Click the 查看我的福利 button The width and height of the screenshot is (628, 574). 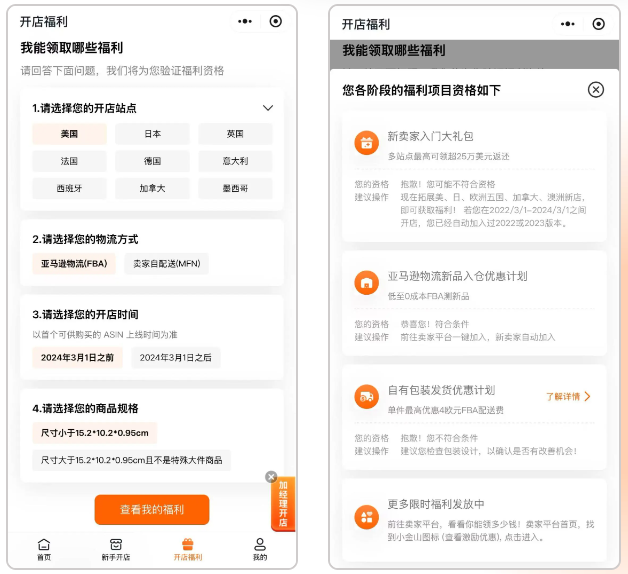[x=152, y=510]
